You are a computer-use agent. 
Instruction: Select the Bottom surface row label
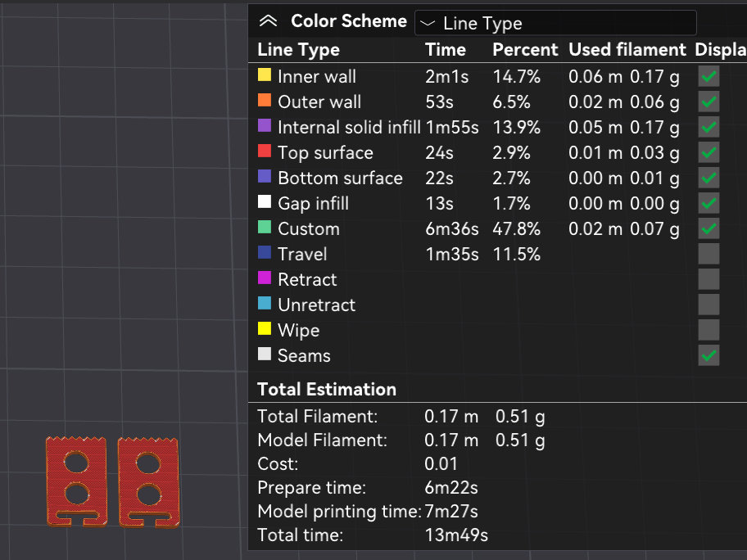pos(340,178)
